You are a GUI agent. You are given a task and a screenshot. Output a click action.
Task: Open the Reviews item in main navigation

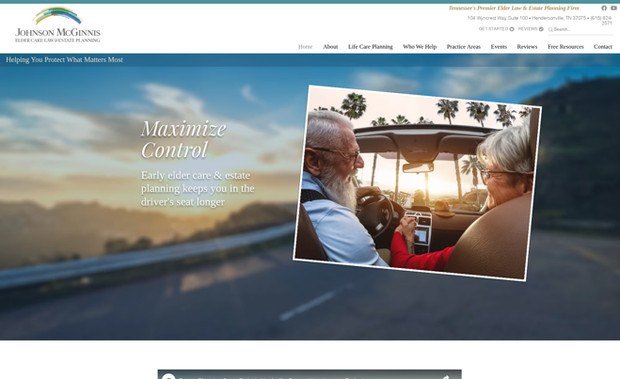[527, 47]
